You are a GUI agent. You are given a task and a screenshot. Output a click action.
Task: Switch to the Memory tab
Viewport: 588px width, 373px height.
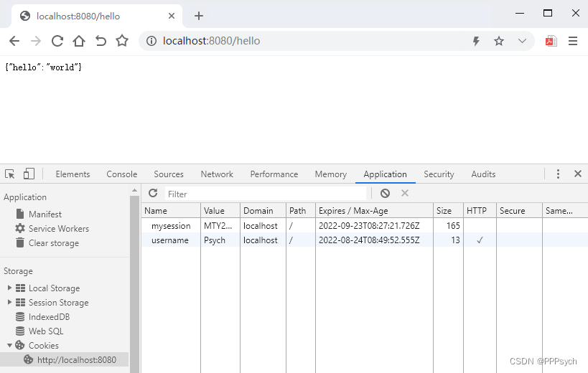point(331,174)
